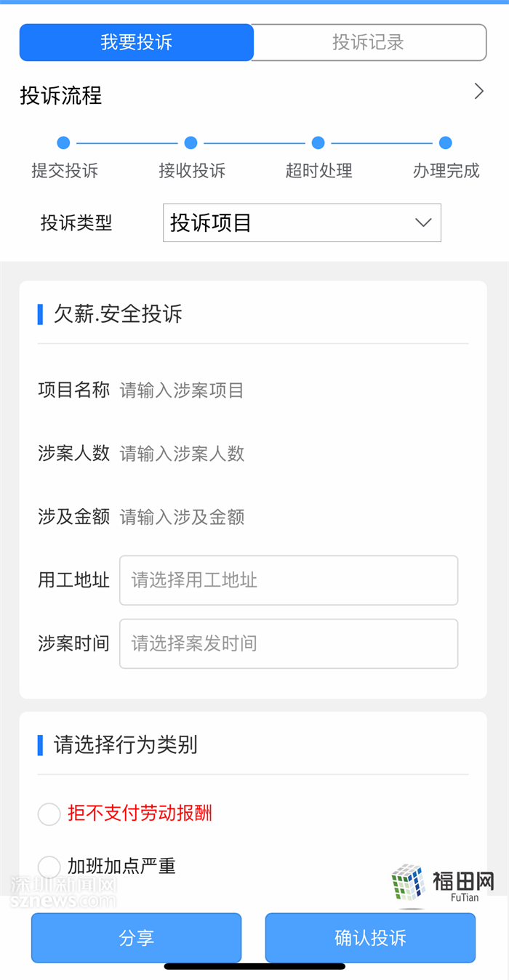Click the 投诉项目 dropdown chevron arrow
Viewport: 509px width, 980px height.
(x=423, y=222)
